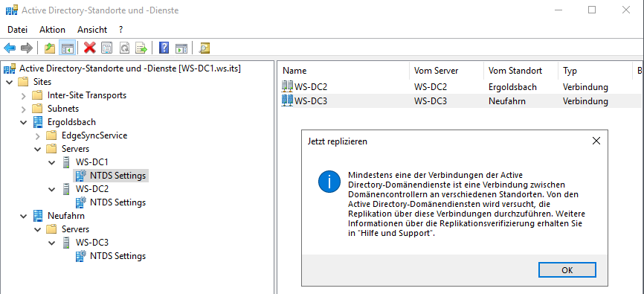Open Help with question mark icon
This screenshot has height=294, width=644.
(164, 48)
